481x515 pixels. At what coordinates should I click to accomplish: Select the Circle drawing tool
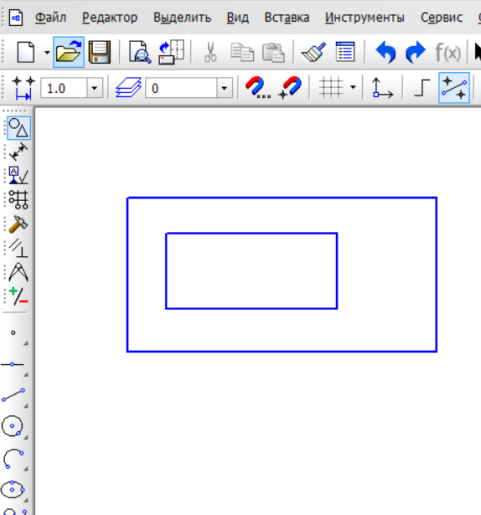[x=13, y=426]
